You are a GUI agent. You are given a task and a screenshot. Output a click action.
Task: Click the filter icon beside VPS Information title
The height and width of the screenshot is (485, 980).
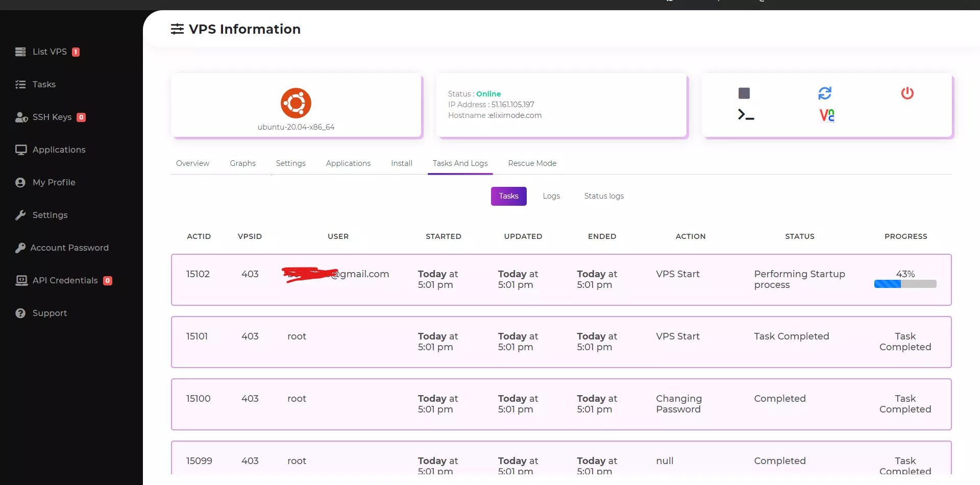(x=177, y=29)
